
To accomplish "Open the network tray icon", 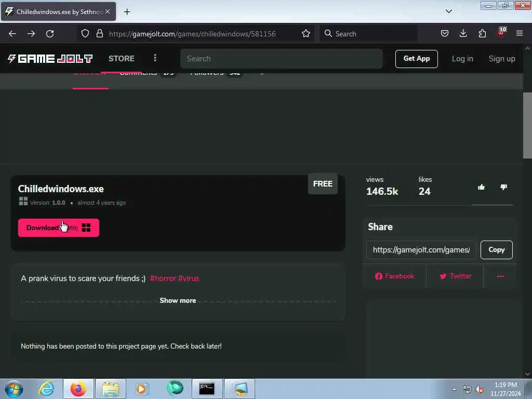I will click(x=467, y=389).
